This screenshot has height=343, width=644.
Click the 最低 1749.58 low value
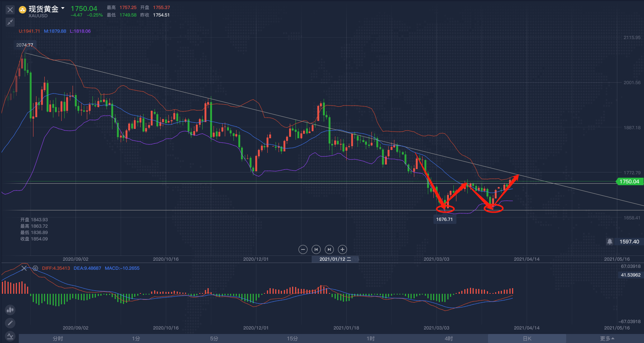(122, 15)
